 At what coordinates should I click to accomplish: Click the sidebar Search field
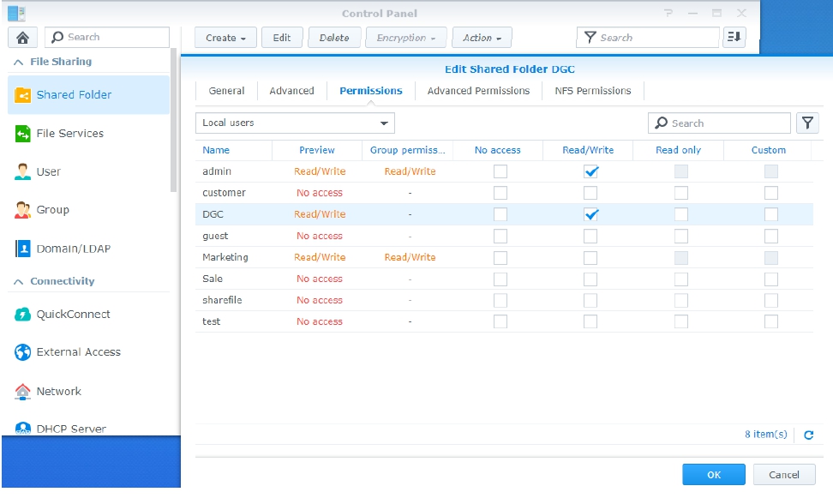point(107,37)
